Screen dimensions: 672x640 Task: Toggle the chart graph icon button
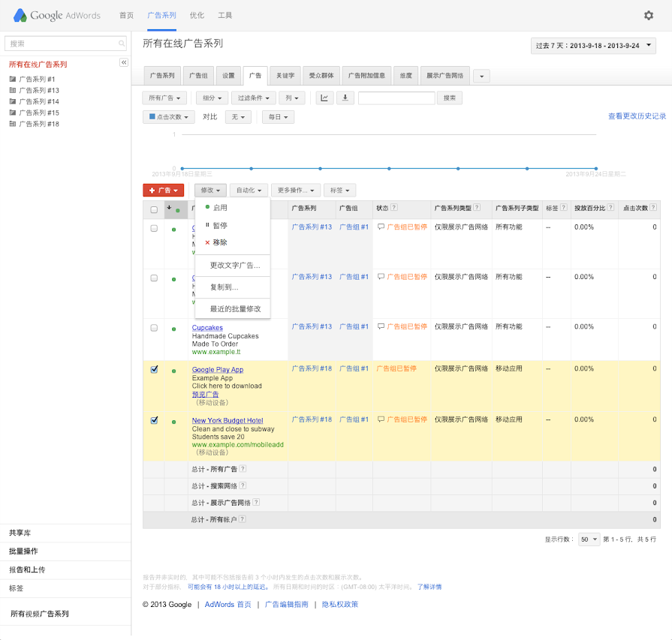point(324,98)
